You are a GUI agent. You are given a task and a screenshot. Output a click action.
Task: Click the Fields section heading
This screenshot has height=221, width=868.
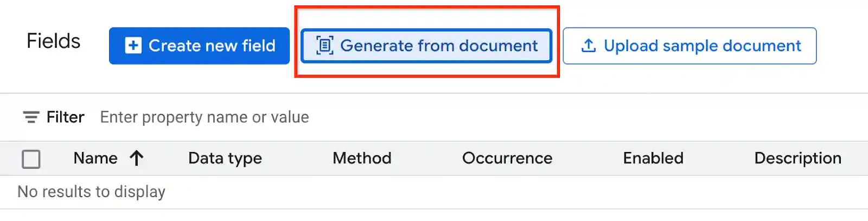[54, 41]
